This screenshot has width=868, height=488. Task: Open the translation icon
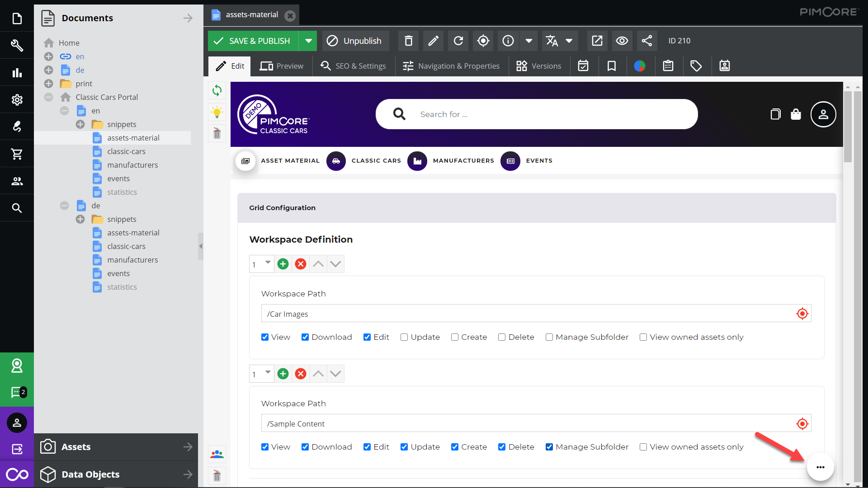tap(552, 41)
